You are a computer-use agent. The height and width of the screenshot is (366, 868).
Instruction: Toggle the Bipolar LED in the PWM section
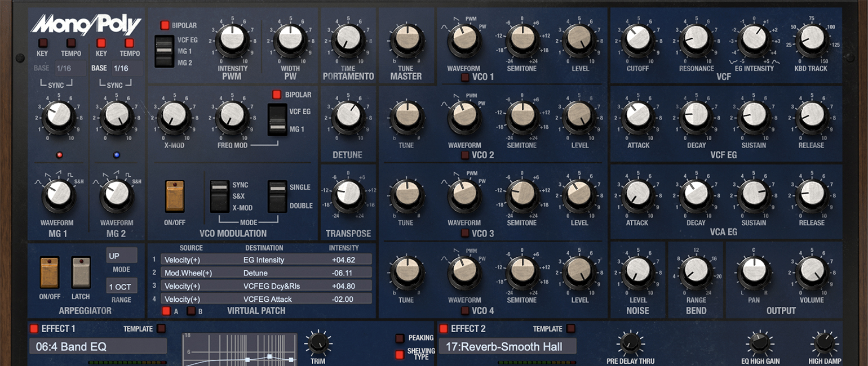tap(166, 25)
